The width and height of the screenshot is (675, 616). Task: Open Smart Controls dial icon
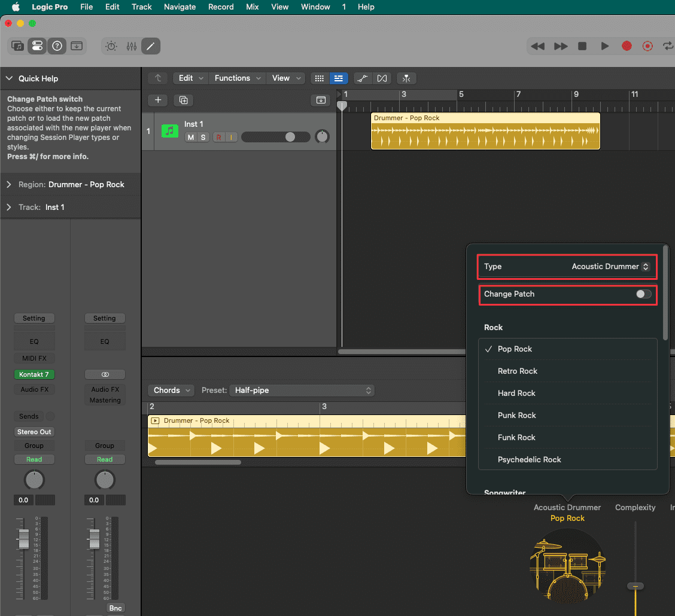pos(111,46)
